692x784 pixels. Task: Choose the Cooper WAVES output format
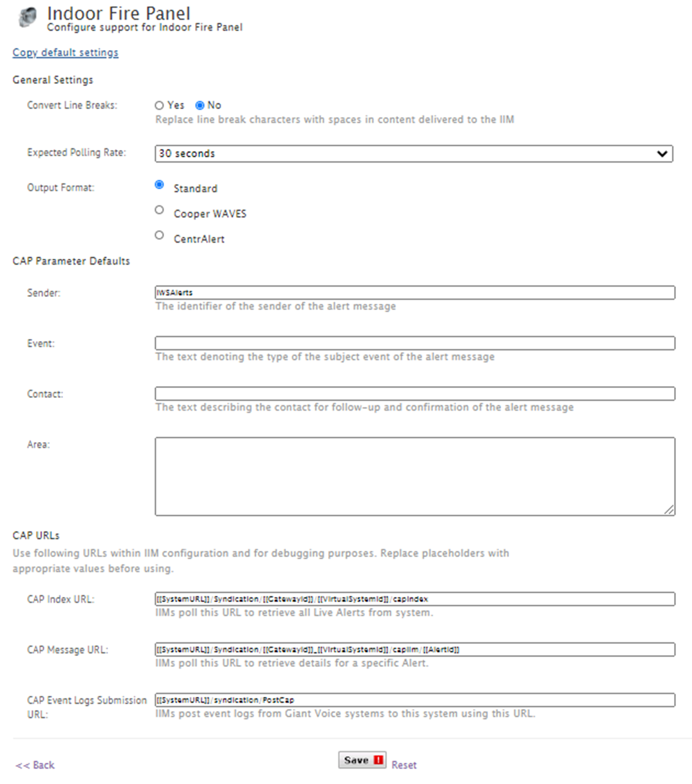pos(159,210)
